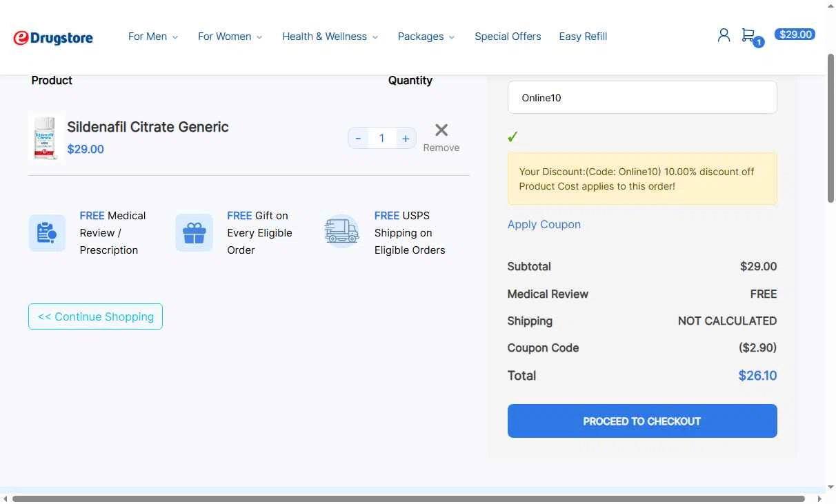Click the coupon code input field
Image resolution: width=836 pixels, height=504 pixels.
click(x=642, y=97)
